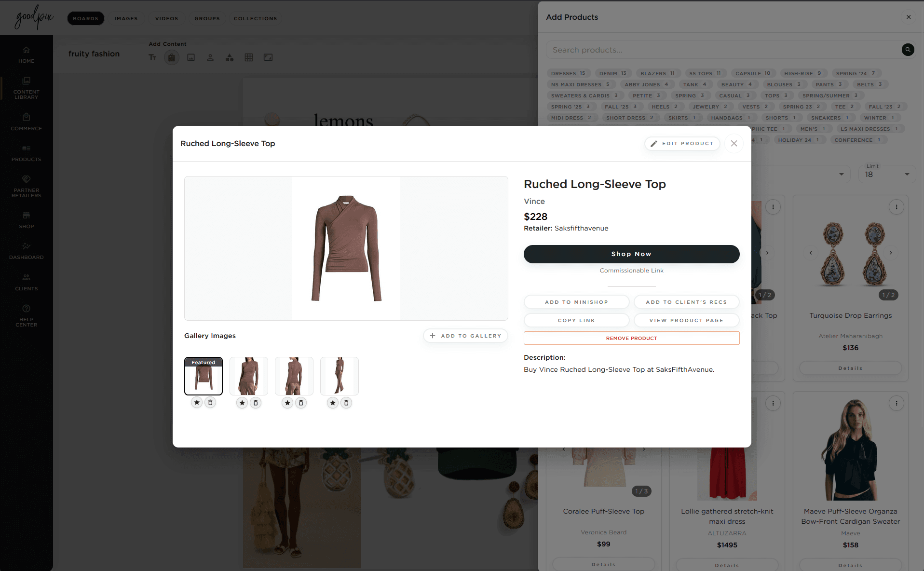This screenshot has width=924, height=571.
Task: Click the person icon in Add Content toolbar
Action: pyautogui.click(x=210, y=57)
